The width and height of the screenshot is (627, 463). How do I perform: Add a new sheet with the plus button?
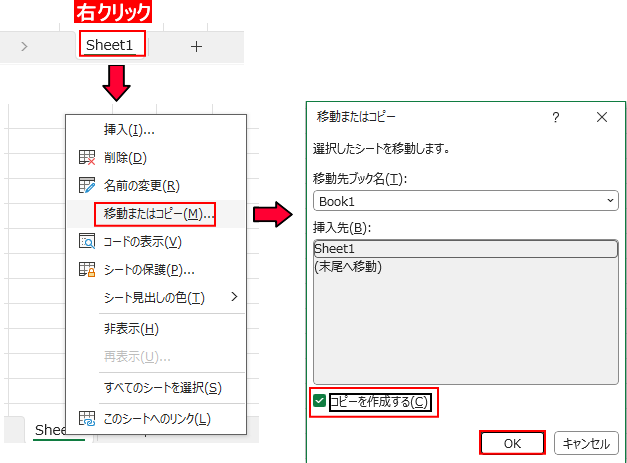[x=196, y=47]
